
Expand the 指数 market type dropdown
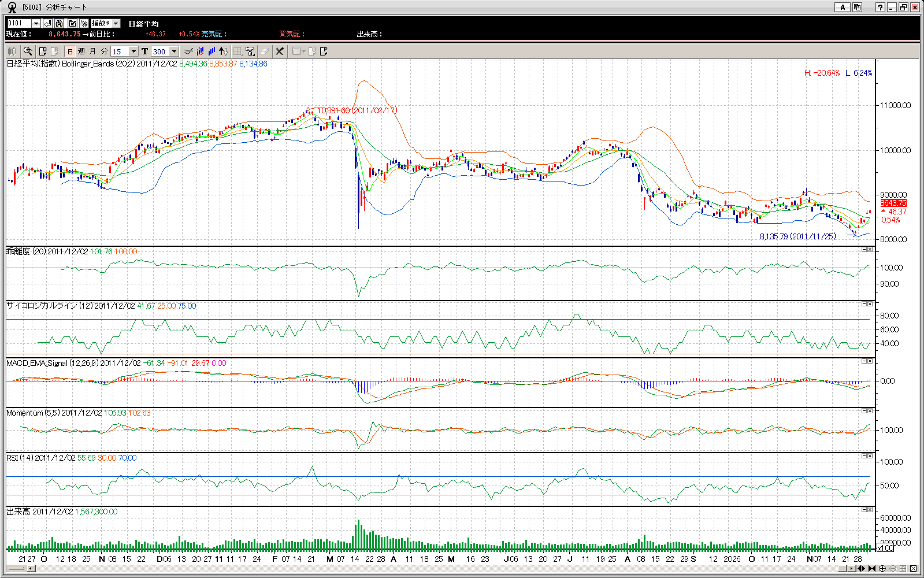[x=116, y=23]
